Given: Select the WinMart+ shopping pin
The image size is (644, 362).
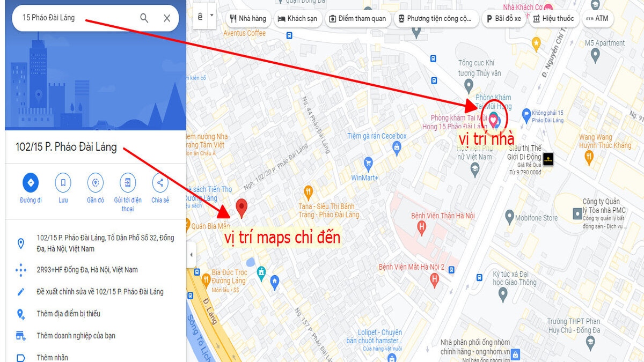Looking at the screenshot, I should click(x=368, y=162).
